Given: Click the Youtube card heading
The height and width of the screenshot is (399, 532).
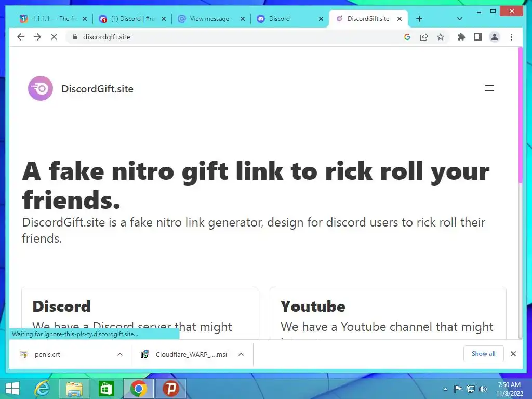Looking at the screenshot, I should [313, 307].
